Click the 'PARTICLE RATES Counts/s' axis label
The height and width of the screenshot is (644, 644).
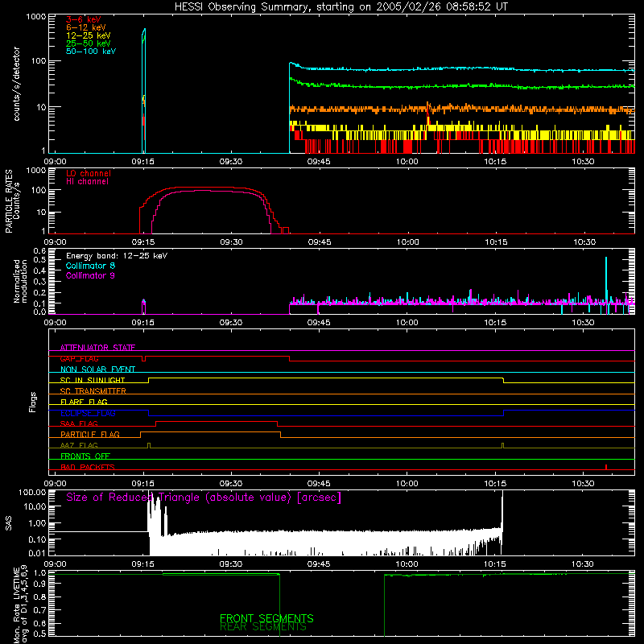click(12, 201)
